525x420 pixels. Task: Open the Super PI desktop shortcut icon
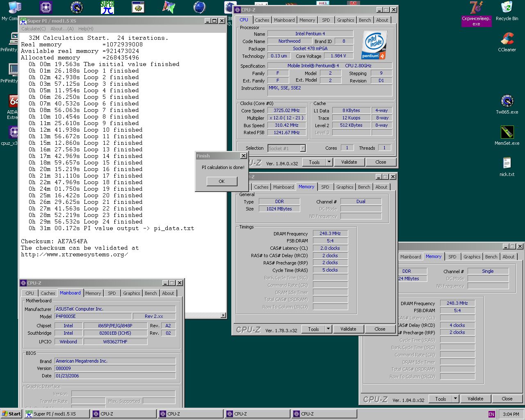coord(107,7)
